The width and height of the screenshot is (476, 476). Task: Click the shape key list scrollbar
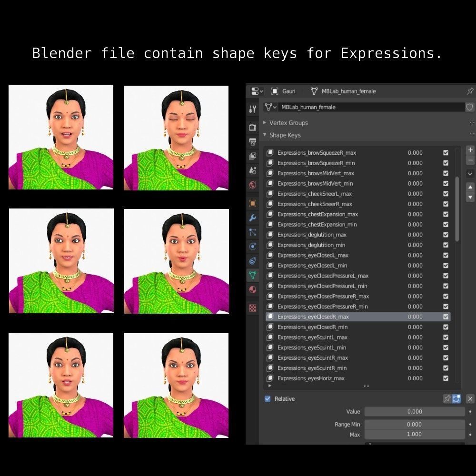tap(457, 209)
